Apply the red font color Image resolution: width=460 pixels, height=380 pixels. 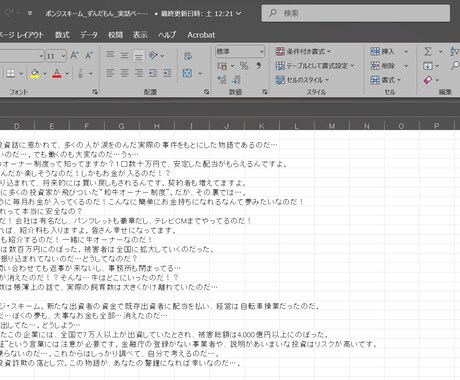coord(57,73)
